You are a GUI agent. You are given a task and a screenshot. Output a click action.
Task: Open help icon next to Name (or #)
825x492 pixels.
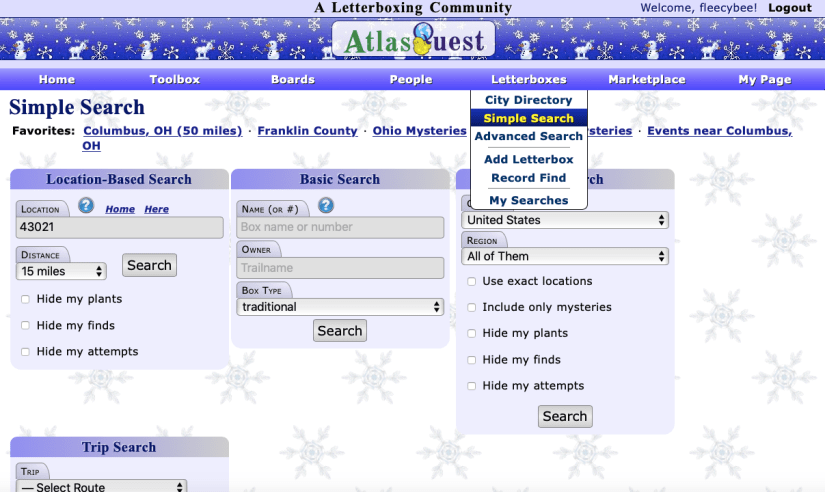[326, 205]
